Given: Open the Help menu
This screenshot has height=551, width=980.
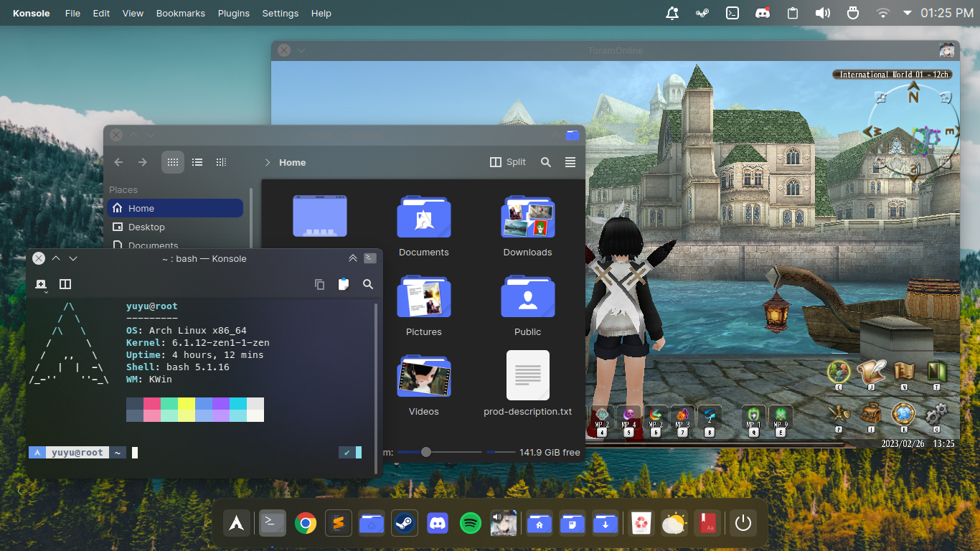Looking at the screenshot, I should (321, 13).
